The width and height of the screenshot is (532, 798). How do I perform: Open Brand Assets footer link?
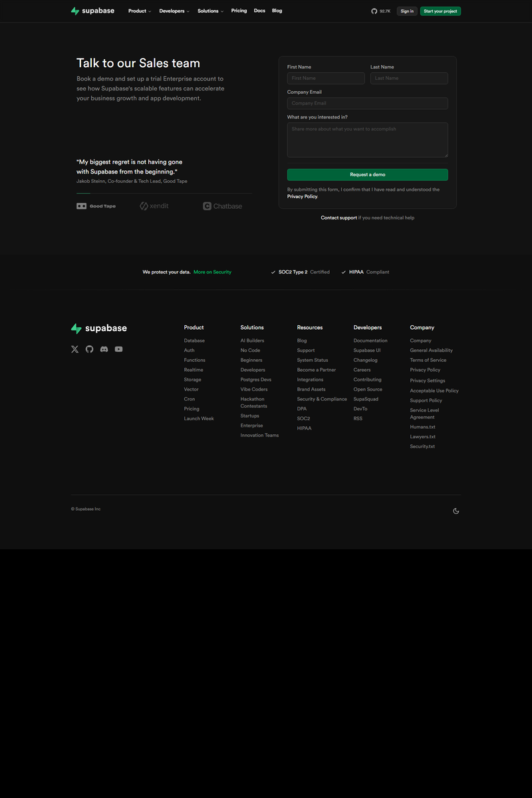[x=311, y=390]
